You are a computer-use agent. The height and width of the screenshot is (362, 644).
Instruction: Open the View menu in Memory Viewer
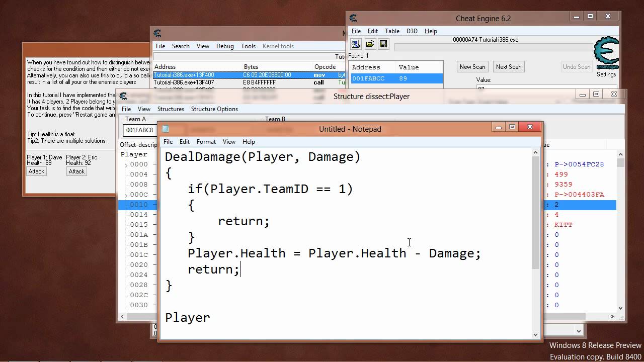[203, 46]
